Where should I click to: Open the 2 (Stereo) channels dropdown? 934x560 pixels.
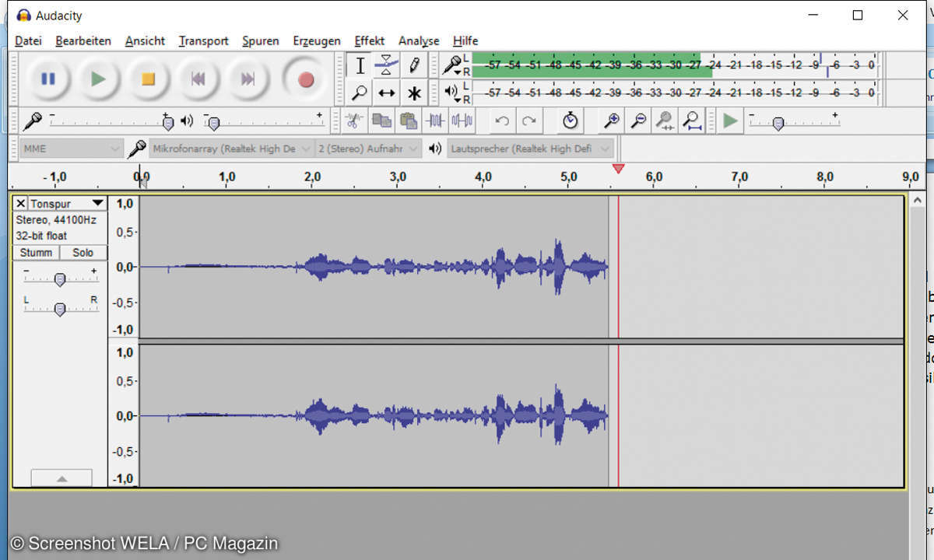pos(369,149)
